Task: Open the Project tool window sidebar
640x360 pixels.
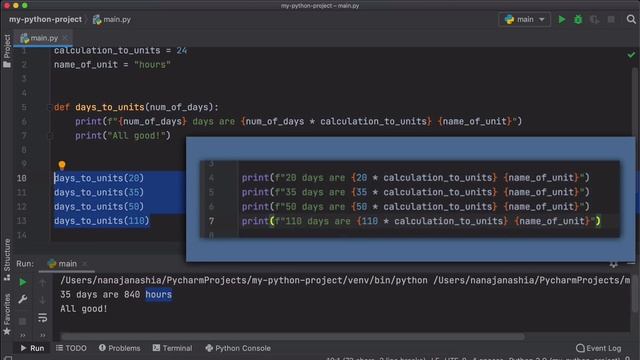Action: pos(7,51)
